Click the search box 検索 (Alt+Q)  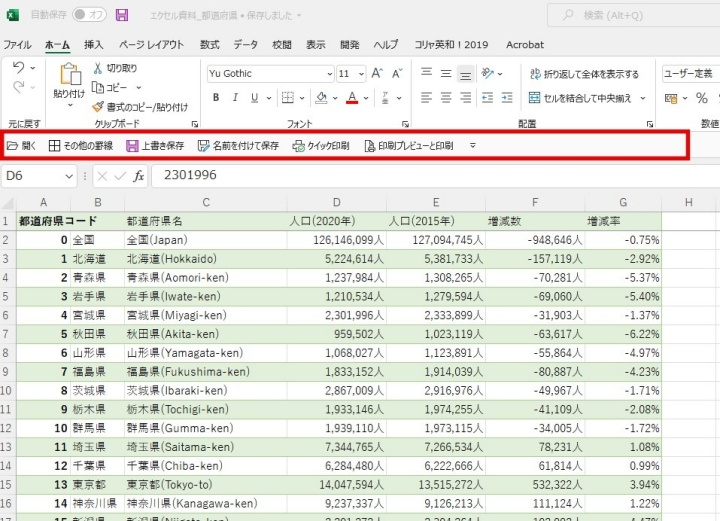pyautogui.click(x=634, y=15)
